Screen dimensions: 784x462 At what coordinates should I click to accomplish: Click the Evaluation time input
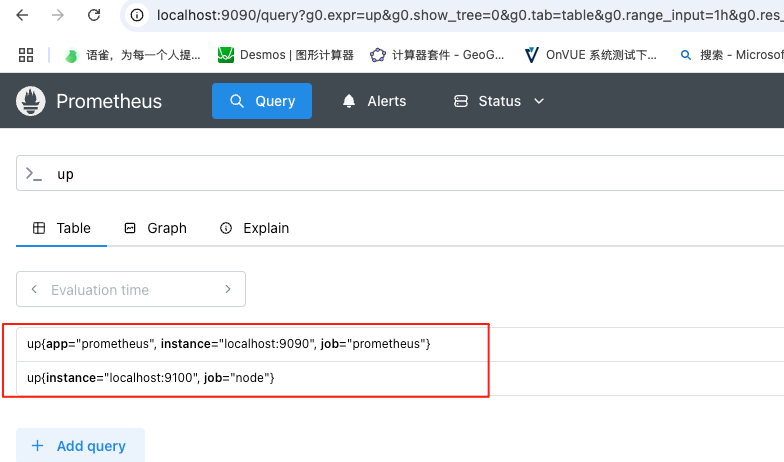131,290
